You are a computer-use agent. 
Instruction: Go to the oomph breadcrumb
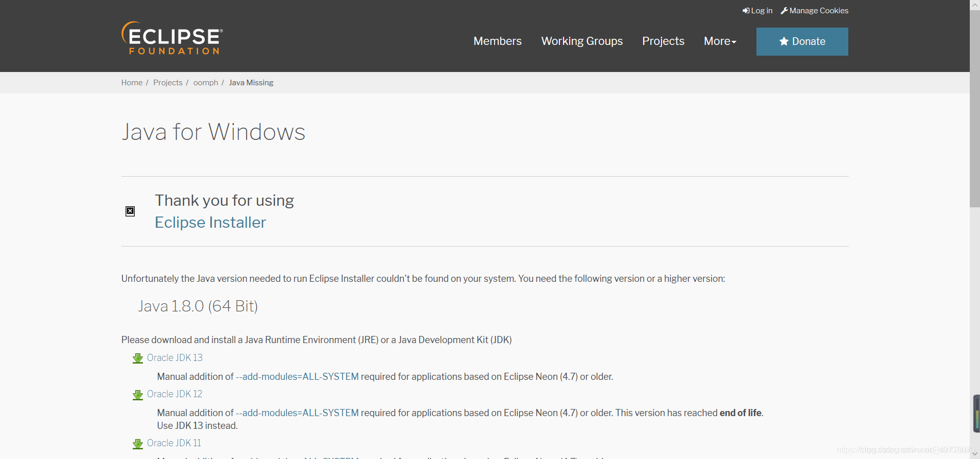coord(206,83)
